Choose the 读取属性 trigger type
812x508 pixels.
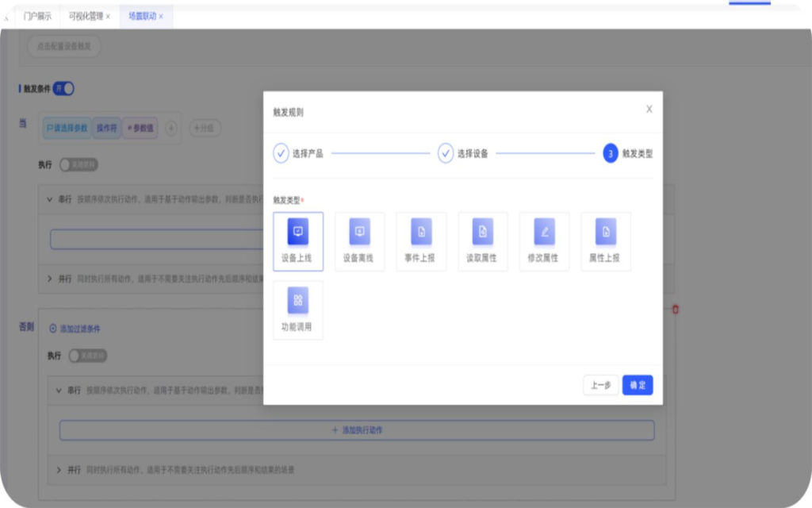pyautogui.click(x=483, y=241)
